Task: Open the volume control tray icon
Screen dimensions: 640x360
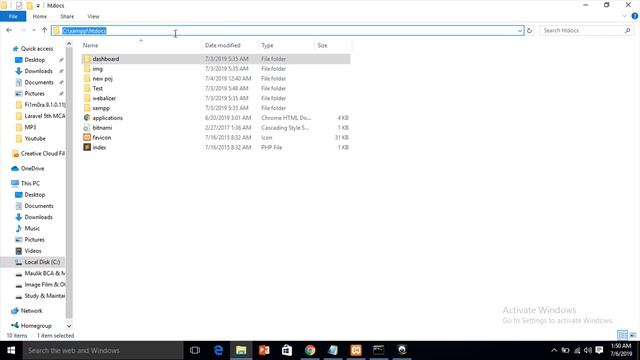Action: [588, 350]
